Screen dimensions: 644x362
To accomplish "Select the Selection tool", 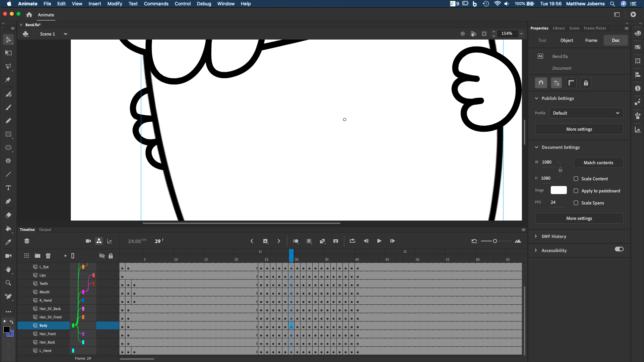I will click(8, 40).
